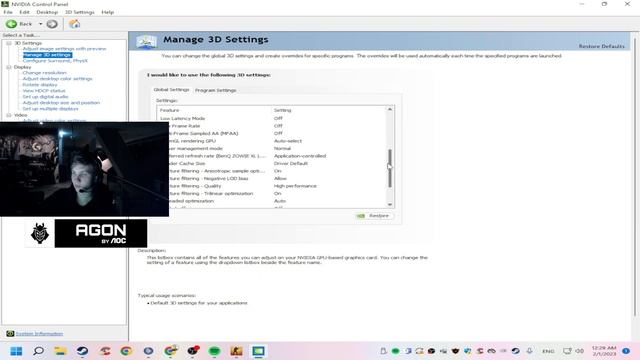Open Configure Surround, PhysX
This screenshot has width=640, height=360.
click(x=55, y=61)
